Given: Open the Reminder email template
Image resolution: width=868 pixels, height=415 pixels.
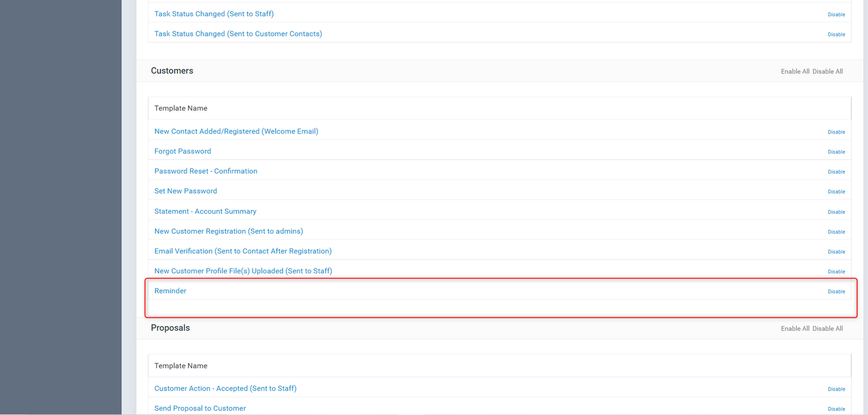Looking at the screenshot, I should 170,291.
